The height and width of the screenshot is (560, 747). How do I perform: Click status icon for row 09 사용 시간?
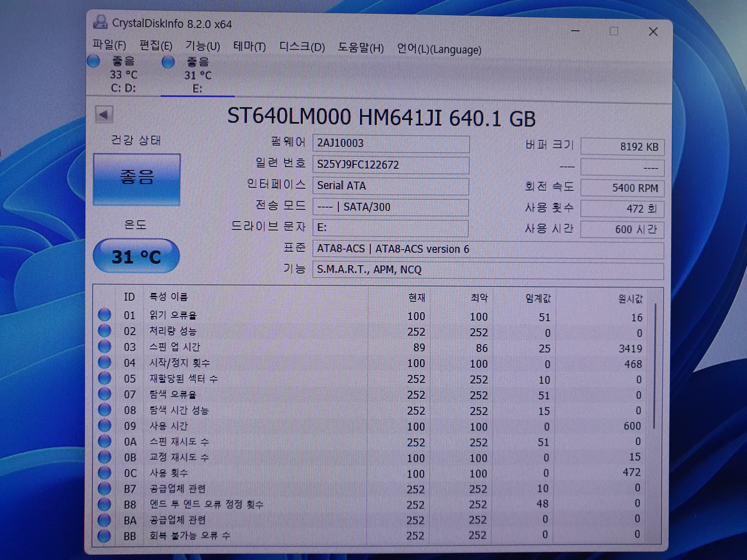click(104, 426)
